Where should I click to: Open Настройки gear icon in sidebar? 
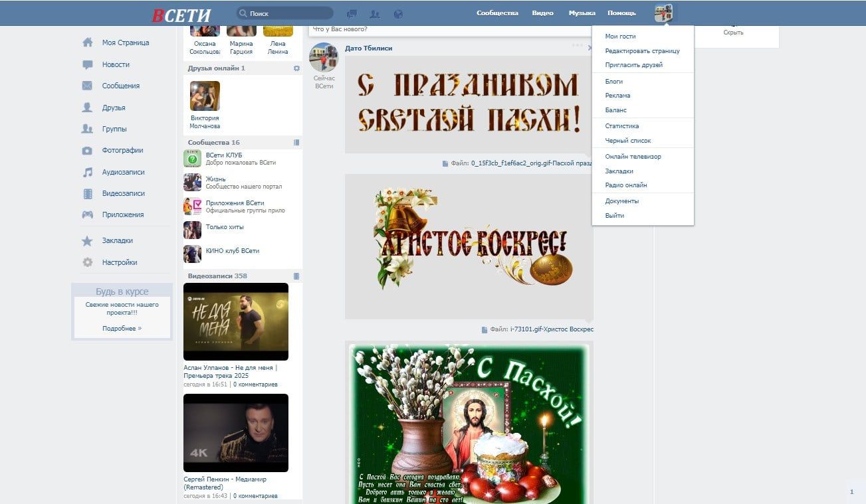click(x=88, y=262)
